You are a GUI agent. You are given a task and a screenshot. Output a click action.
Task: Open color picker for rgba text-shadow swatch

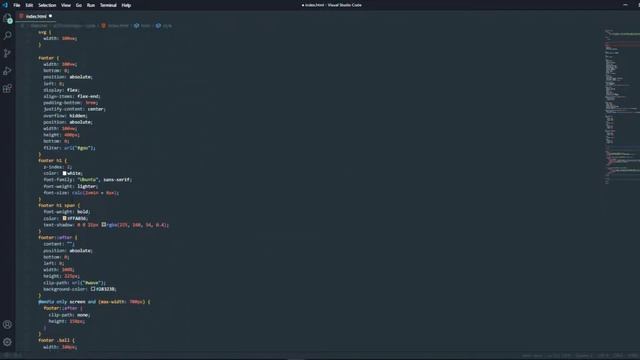[103, 224]
